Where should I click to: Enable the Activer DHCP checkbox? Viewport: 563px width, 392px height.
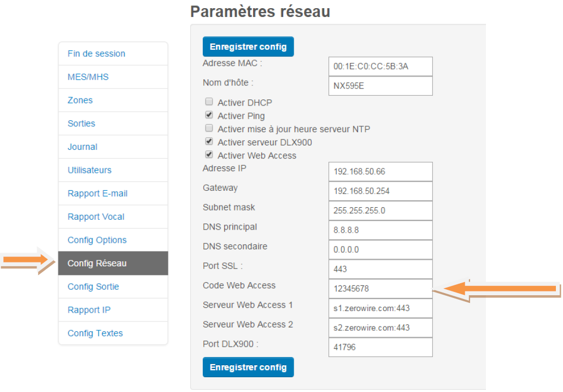point(209,102)
